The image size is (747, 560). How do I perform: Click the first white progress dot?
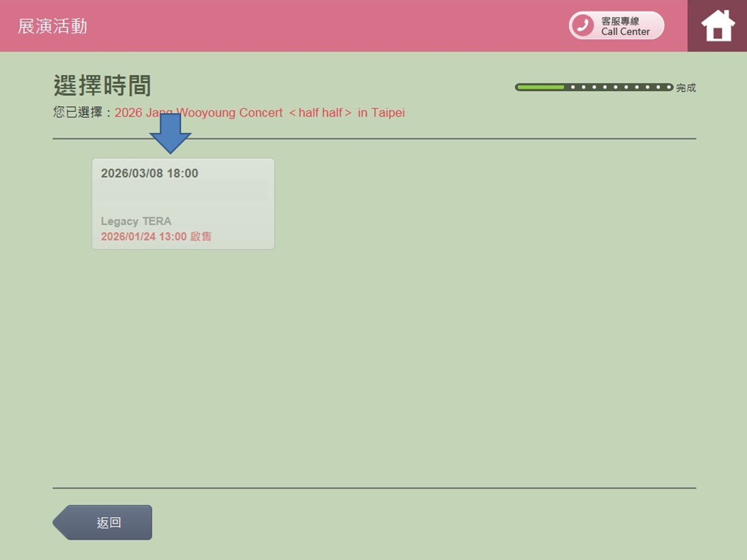point(573,87)
